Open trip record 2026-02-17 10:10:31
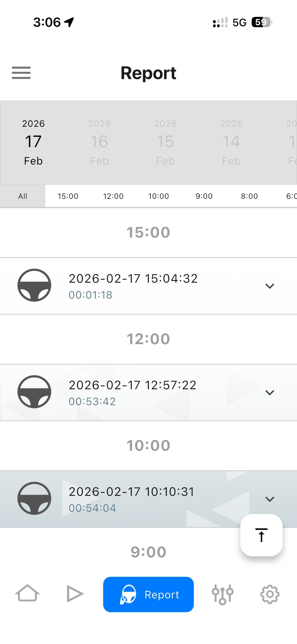 [x=148, y=499]
